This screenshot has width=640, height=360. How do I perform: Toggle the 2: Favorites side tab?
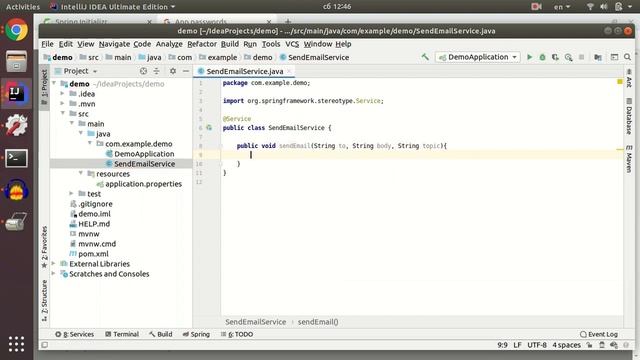44,247
